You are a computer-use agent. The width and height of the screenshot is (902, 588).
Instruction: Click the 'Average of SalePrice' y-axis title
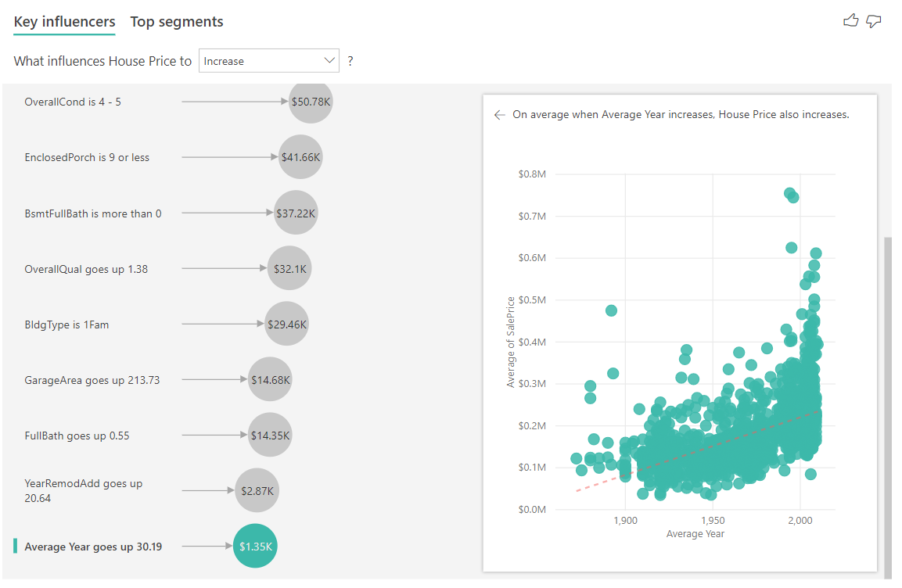tap(510, 342)
